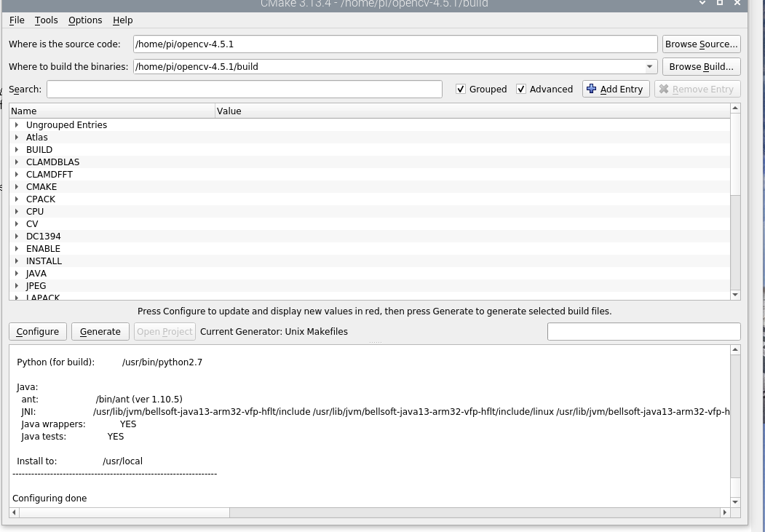Select the Ungrouped Entries row label
765x532 pixels.
tap(66, 125)
